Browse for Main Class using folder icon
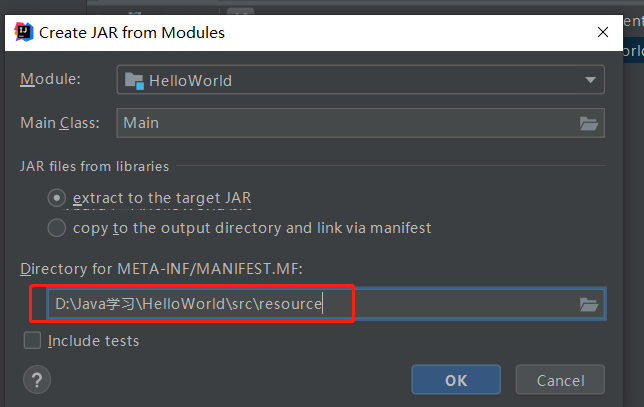The image size is (644, 407). [x=589, y=123]
